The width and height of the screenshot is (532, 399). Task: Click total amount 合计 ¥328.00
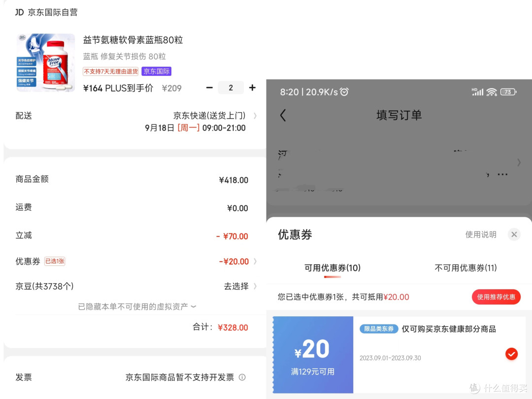tap(220, 328)
